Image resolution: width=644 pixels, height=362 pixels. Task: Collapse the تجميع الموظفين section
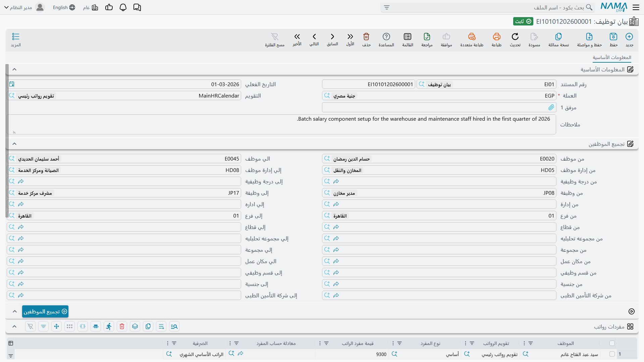[14, 144]
